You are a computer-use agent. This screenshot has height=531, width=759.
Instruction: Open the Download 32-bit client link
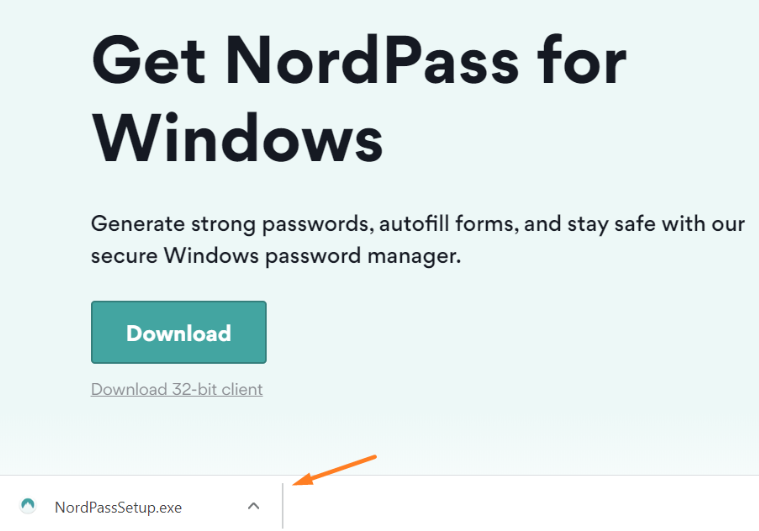click(177, 389)
